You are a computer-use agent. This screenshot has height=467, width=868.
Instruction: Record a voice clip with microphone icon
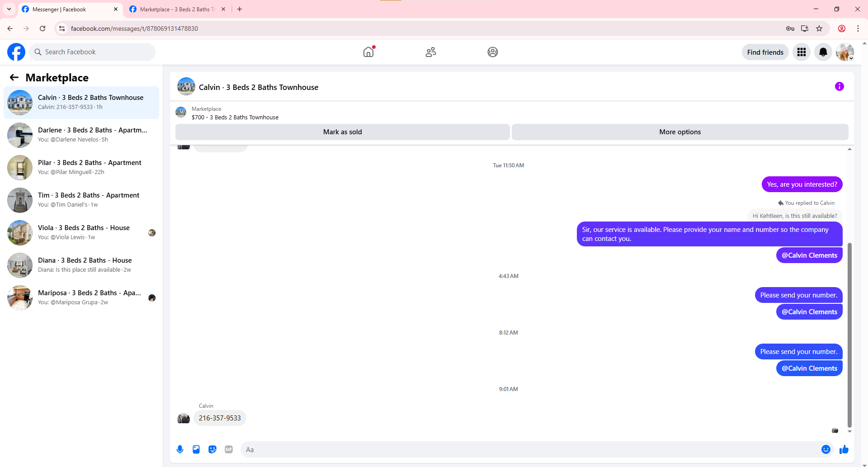(180, 449)
